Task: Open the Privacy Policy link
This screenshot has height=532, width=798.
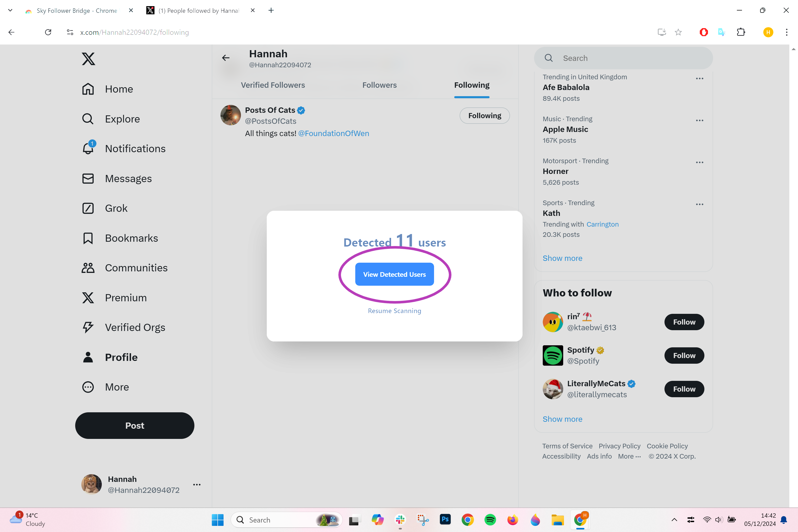Action: click(619, 446)
